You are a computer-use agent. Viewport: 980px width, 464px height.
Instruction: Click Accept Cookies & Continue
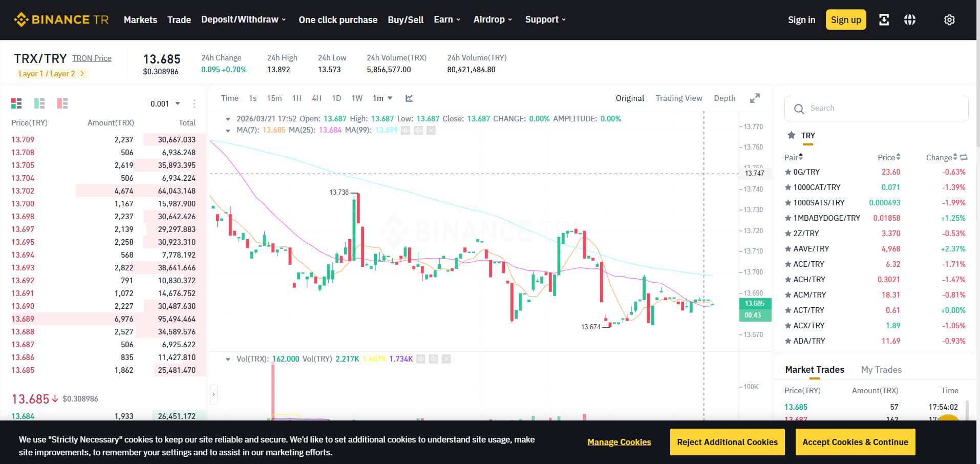[x=855, y=442]
